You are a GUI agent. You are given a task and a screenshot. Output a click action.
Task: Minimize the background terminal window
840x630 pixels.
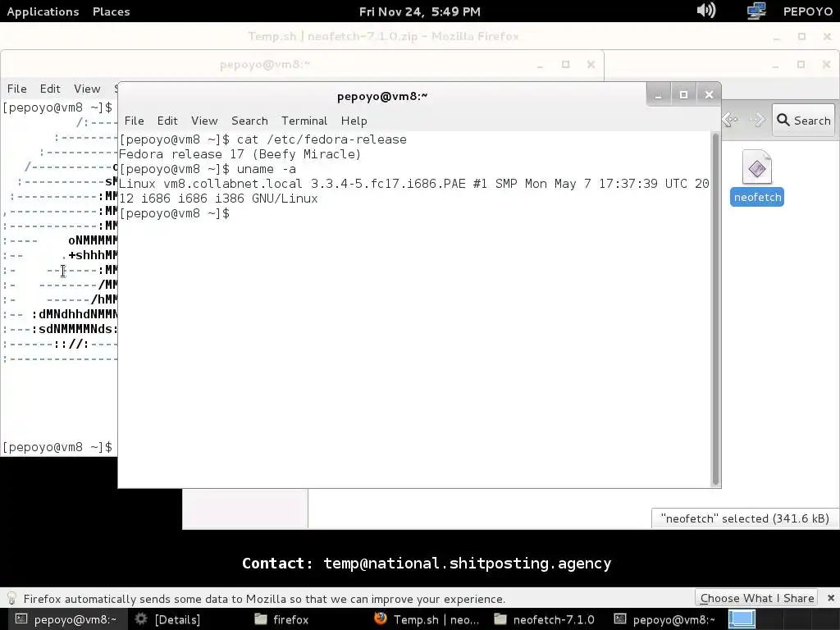[540, 65]
